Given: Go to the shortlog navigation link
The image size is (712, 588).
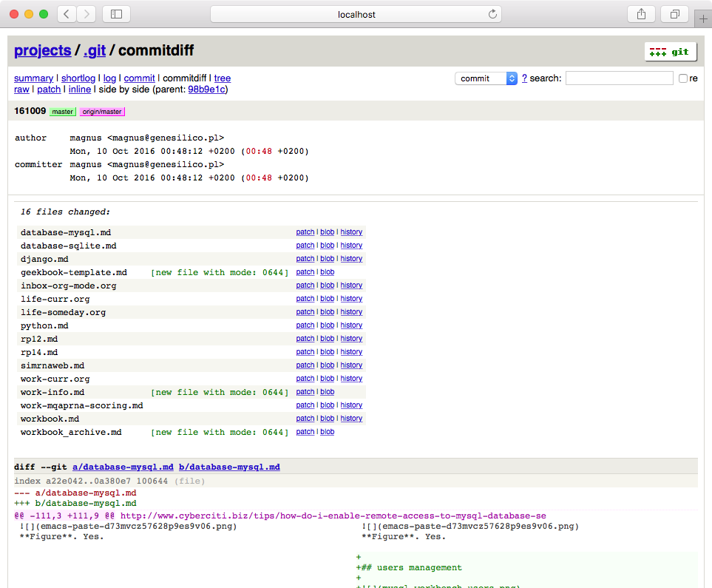Looking at the screenshot, I should point(78,78).
